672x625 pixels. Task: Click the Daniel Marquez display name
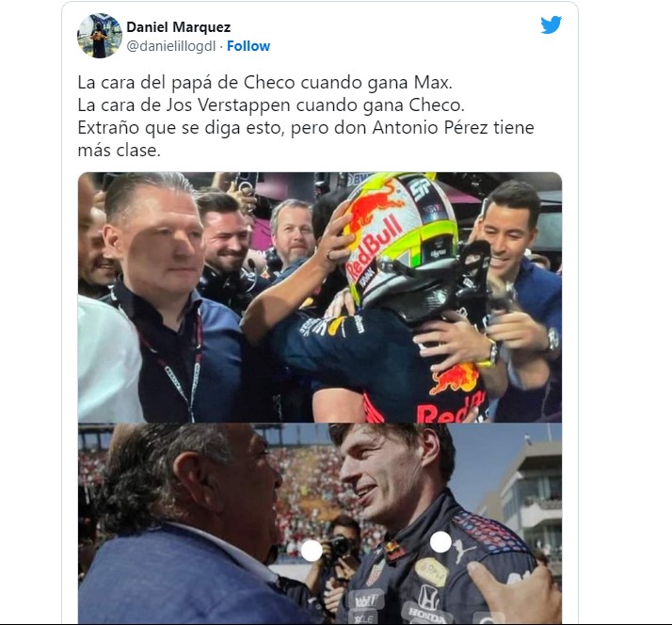[x=178, y=27]
